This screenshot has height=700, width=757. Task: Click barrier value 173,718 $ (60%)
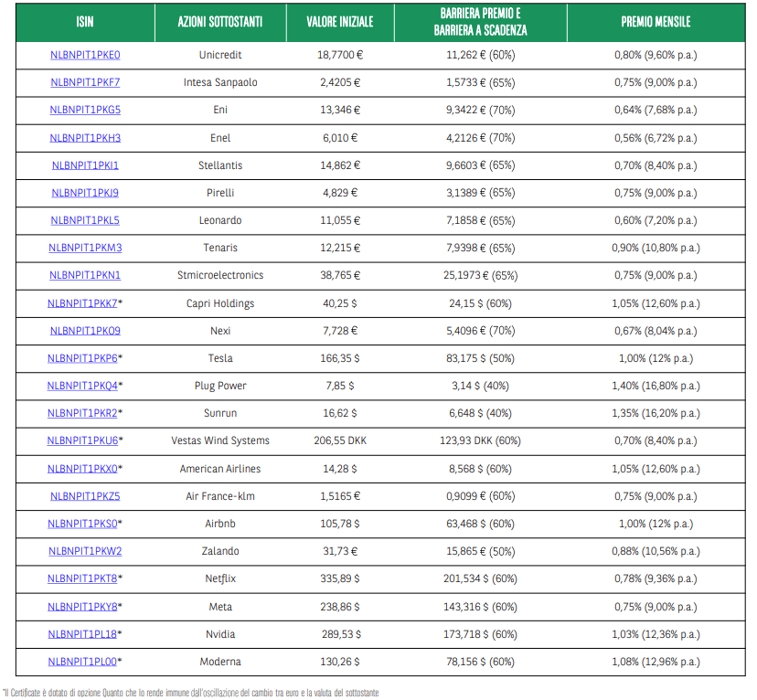click(480, 634)
